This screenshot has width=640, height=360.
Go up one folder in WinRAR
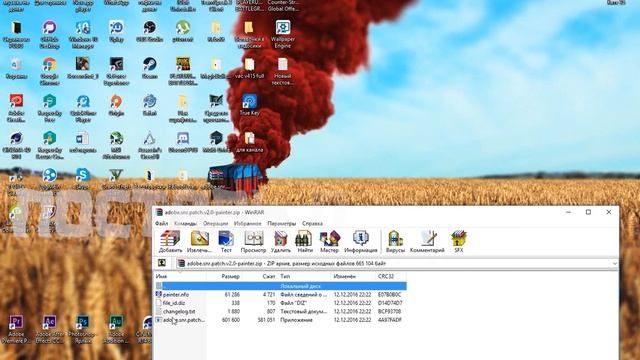[162, 263]
